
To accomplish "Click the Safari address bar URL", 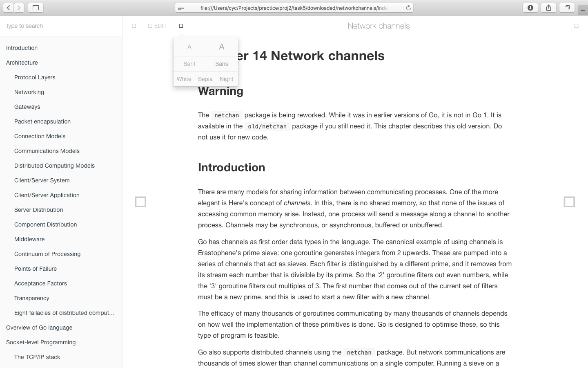I will (x=294, y=8).
